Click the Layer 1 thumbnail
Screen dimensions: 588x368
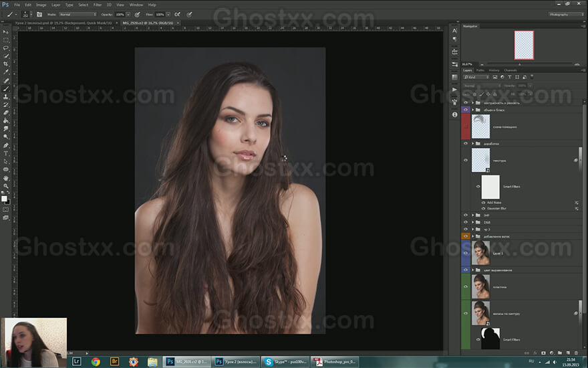coord(480,253)
